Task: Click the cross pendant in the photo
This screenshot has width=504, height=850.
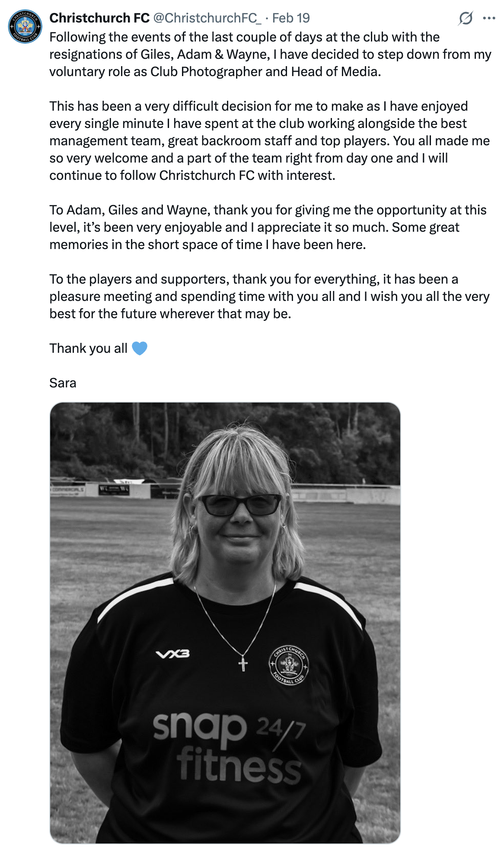Action: 243,663
